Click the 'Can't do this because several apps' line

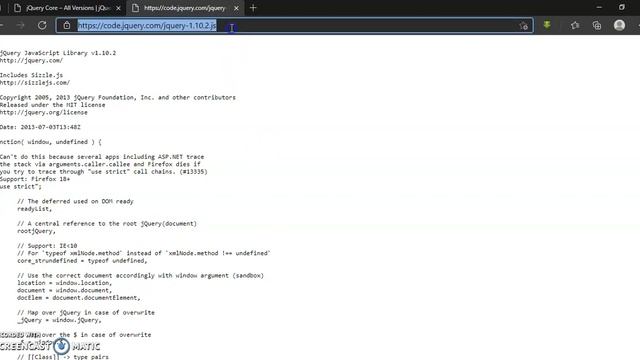[x=102, y=157]
